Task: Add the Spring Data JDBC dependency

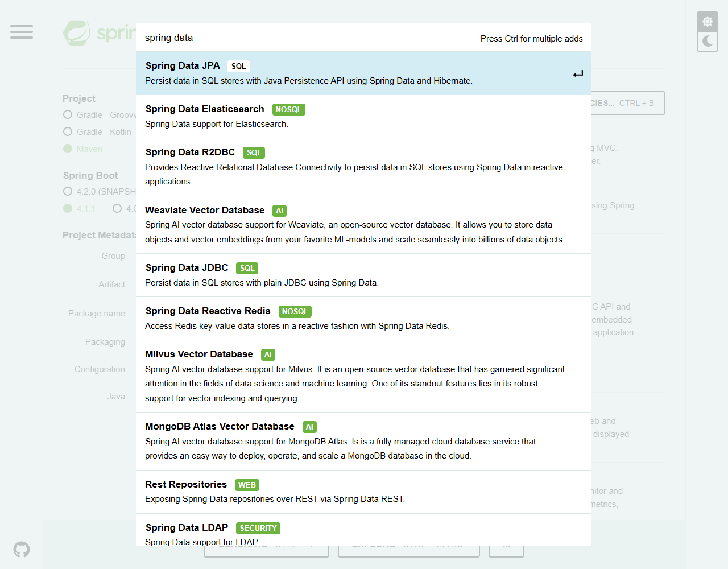Action: point(364,275)
